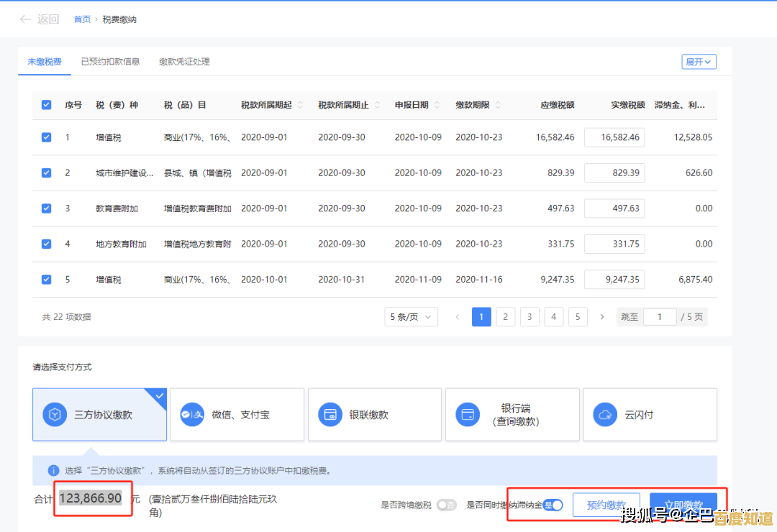Open the 首页 breadcrumb link
Viewport: 777px width, 532px height.
coord(81,19)
